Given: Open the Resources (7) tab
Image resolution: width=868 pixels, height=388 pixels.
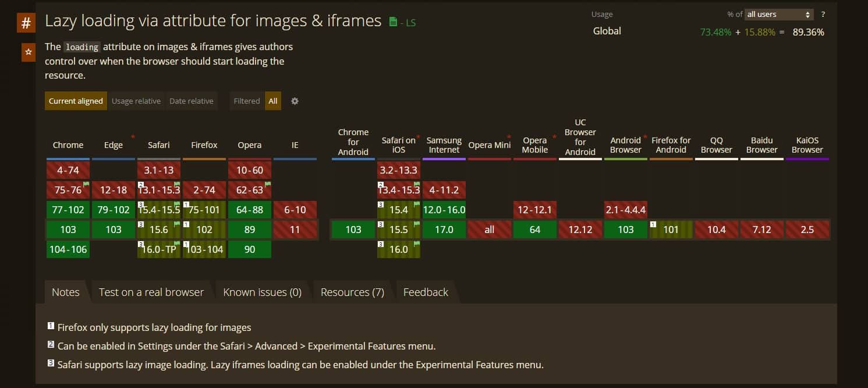Looking at the screenshot, I should point(352,292).
